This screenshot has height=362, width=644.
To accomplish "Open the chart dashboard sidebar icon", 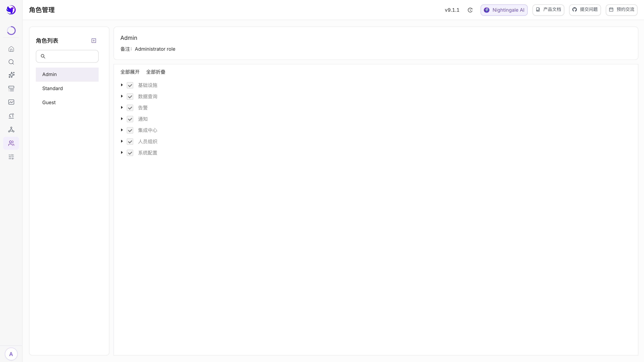I will point(11,102).
